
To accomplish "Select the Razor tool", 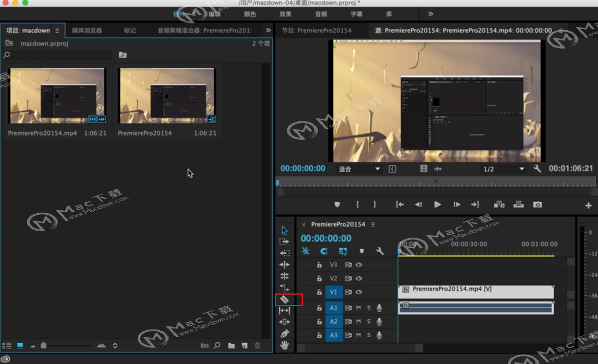I will [284, 299].
